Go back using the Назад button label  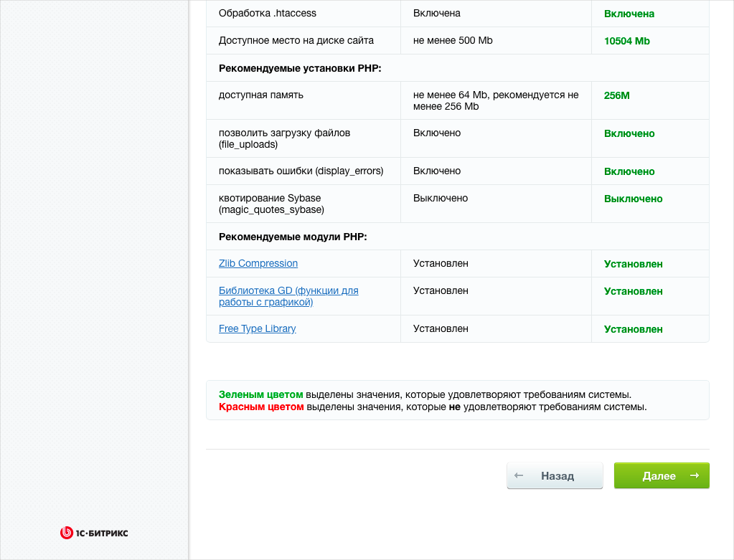[557, 476]
